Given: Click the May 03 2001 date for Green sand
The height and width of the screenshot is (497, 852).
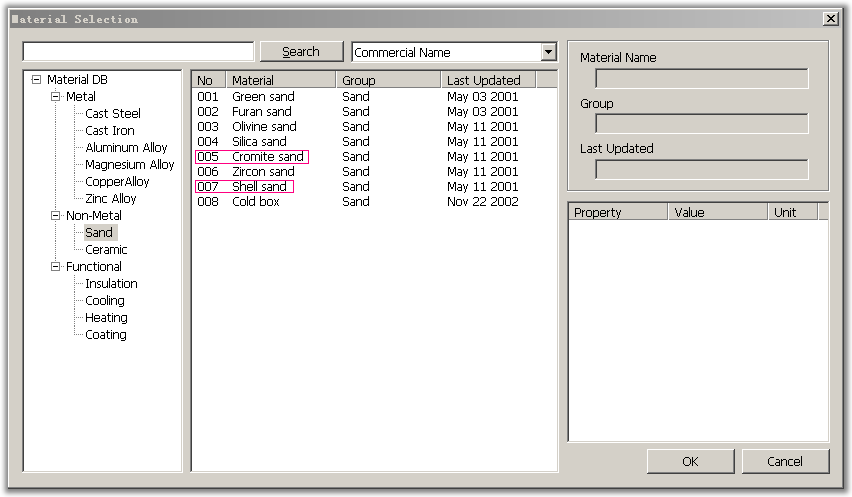Looking at the screenshot, I should 483,97.
